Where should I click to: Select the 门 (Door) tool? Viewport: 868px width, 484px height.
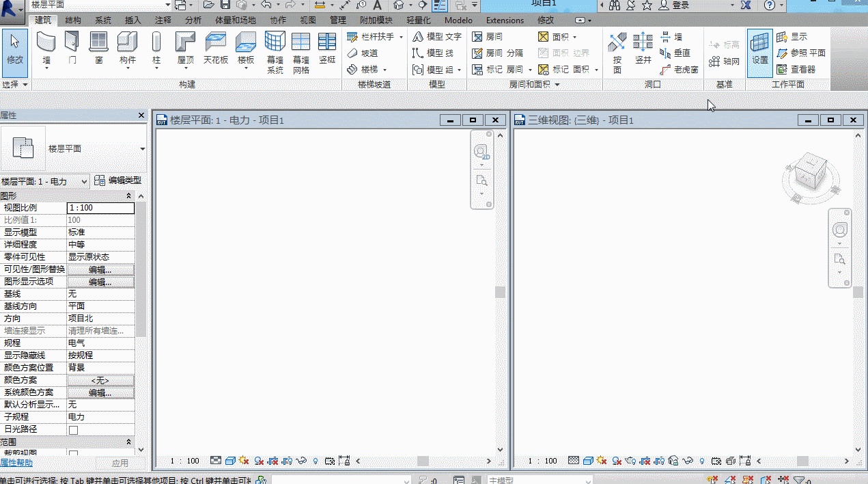pos(72,48)
